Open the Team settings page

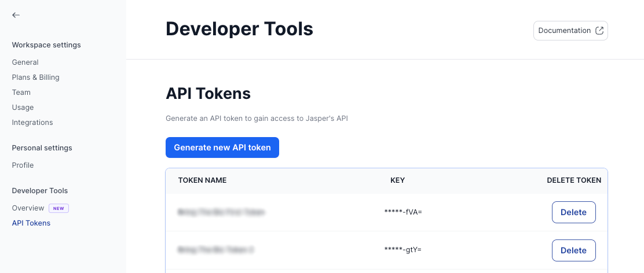click(x=21, y=92)
